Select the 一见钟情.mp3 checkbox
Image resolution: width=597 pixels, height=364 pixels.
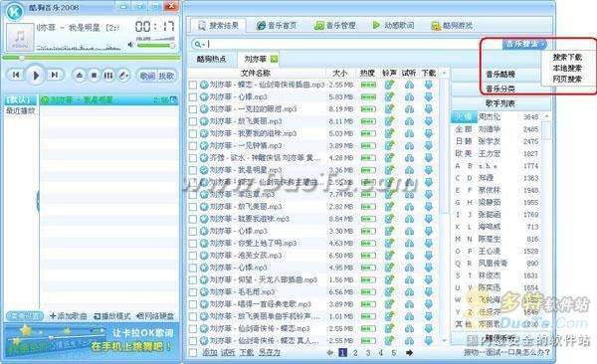(193, 146)
